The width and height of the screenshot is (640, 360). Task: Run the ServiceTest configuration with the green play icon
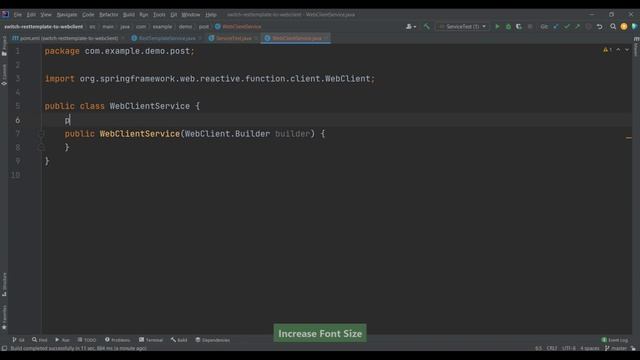tap(497, 27)
